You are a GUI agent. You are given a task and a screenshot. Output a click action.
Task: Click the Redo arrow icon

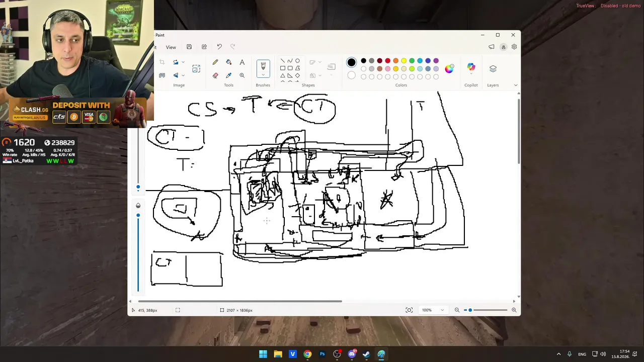tap(232, 47)
